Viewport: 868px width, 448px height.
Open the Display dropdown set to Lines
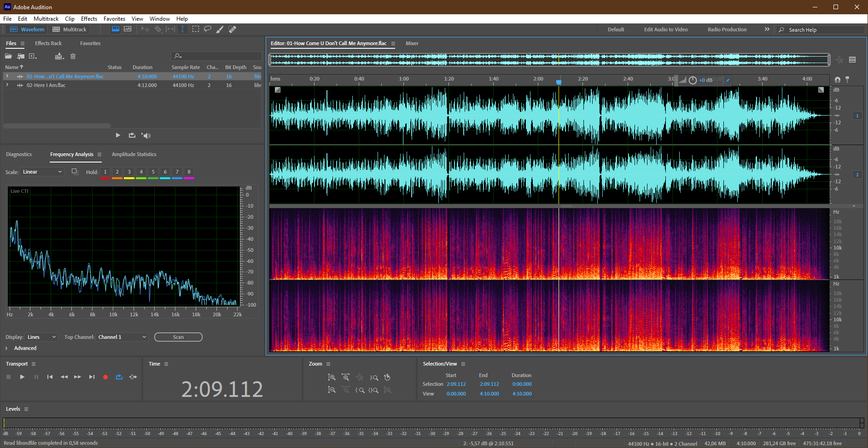[41, 337]
